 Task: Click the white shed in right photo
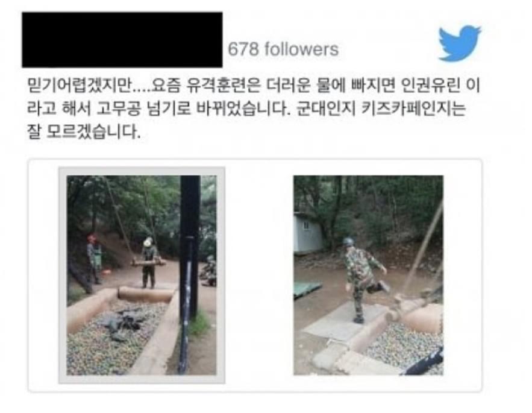point(307,234)
